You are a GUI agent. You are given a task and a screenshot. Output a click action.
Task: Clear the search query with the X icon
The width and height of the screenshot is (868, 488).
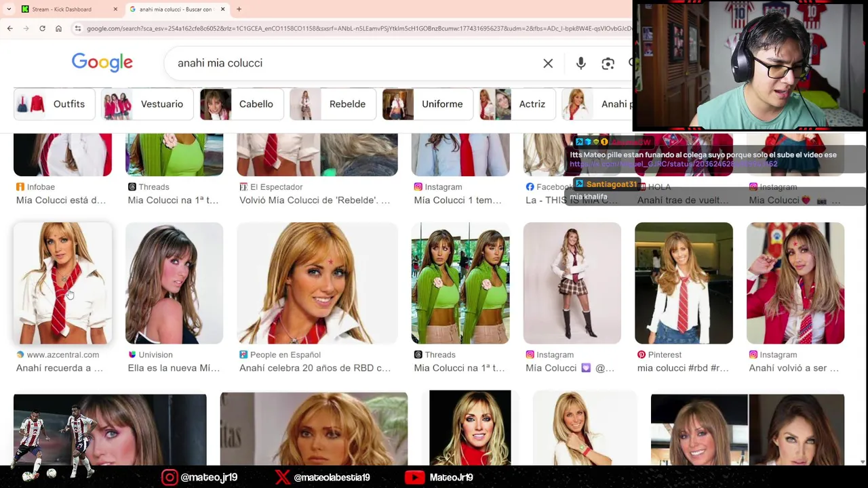pyautogui.click(x=548, y=63)
